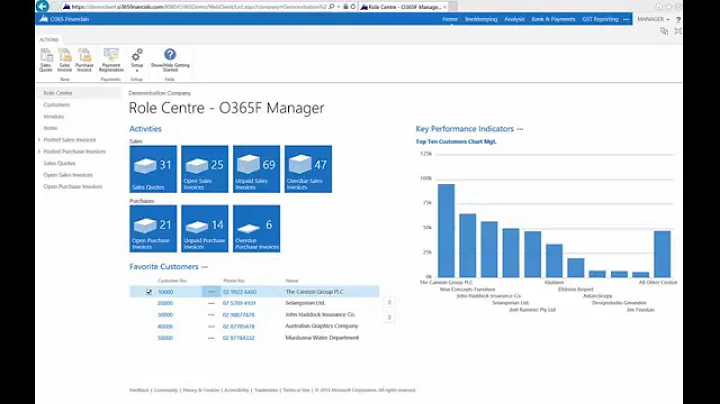The width and height of the screenshot is (720, 404).
Task: Click the Top Ten Customers Chart Mgt. heading
Action: pos(456,142)
